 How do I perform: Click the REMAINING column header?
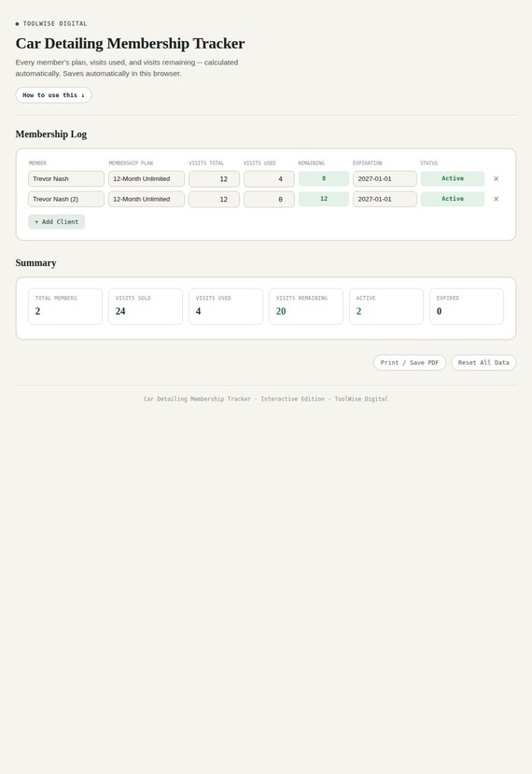tap(312, 162)
